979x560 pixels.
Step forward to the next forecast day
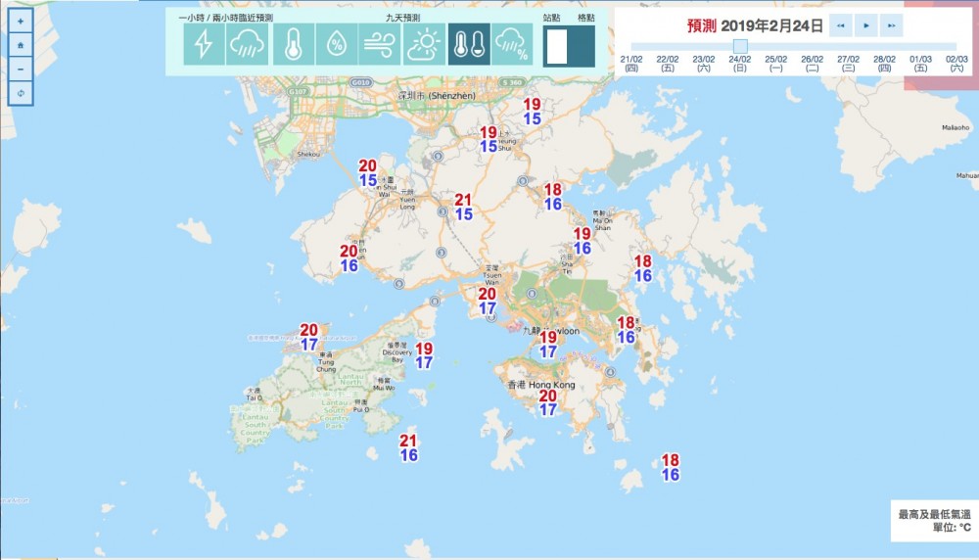click(892, 25)
